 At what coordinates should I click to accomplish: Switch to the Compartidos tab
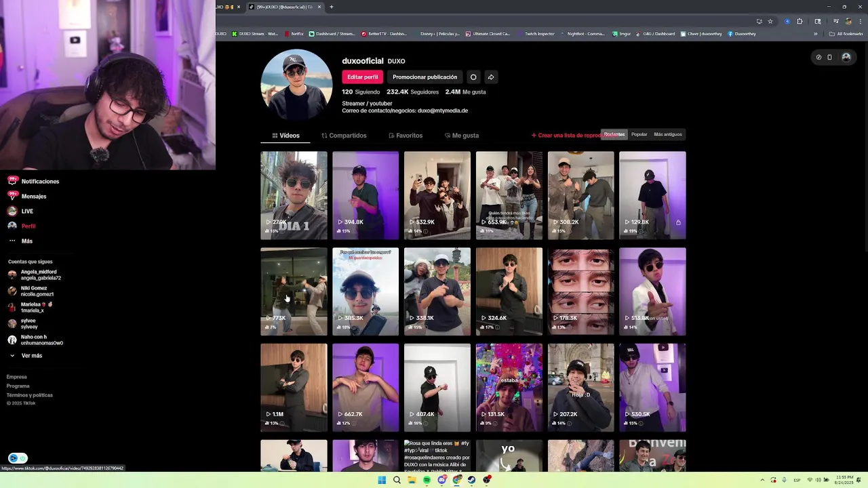[x=344, y=136]
